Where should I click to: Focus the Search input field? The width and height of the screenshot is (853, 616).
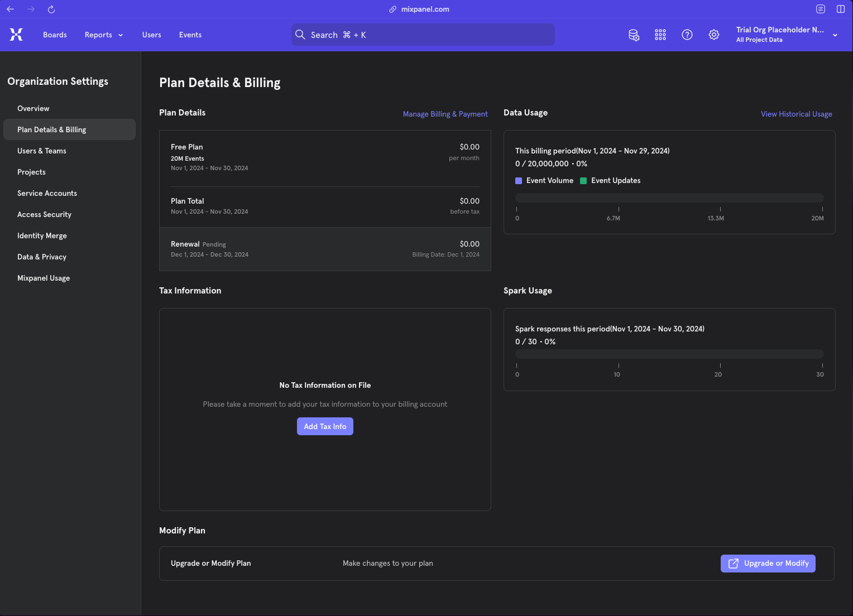pyautogui.click(x=423, y=35)
